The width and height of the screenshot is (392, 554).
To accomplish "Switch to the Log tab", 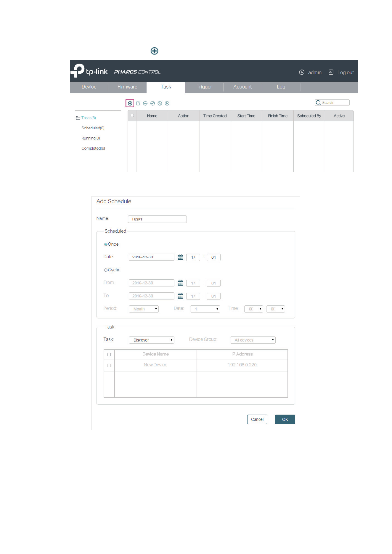I will (x=281, y=87).
